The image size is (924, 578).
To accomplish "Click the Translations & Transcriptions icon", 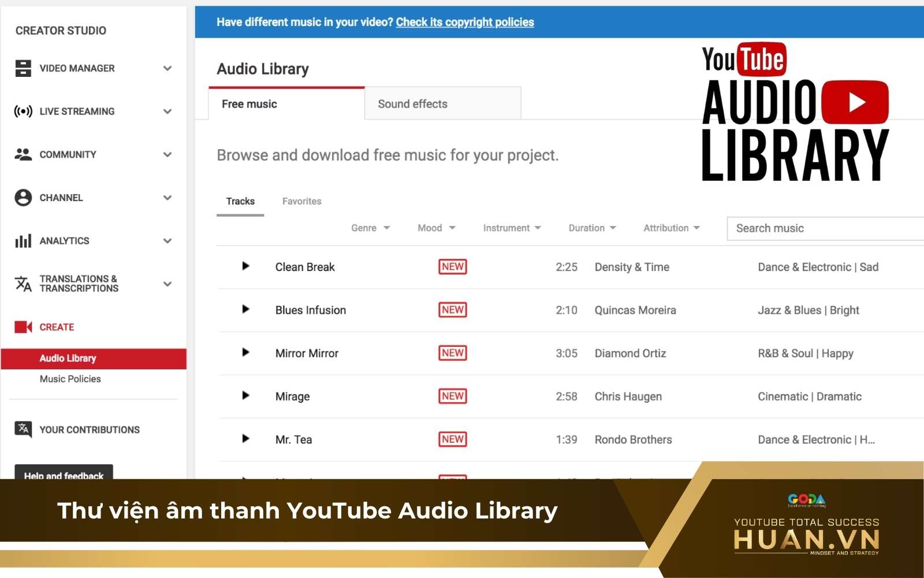I will tap(23, 284).
